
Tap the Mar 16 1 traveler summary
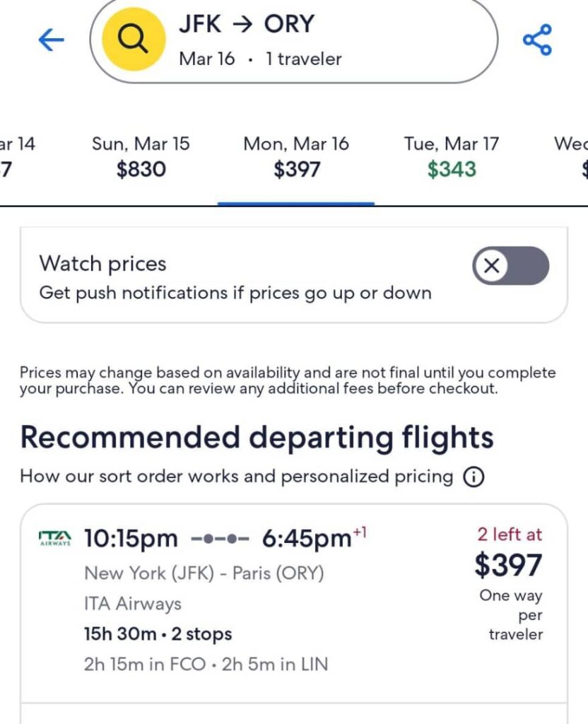pos(260,59)
